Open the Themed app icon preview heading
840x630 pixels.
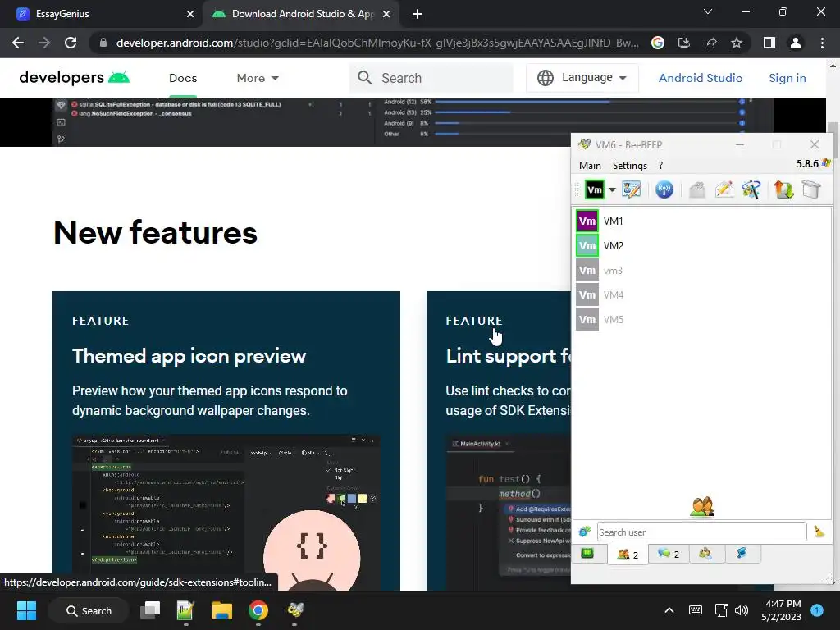tap(189, 356)
